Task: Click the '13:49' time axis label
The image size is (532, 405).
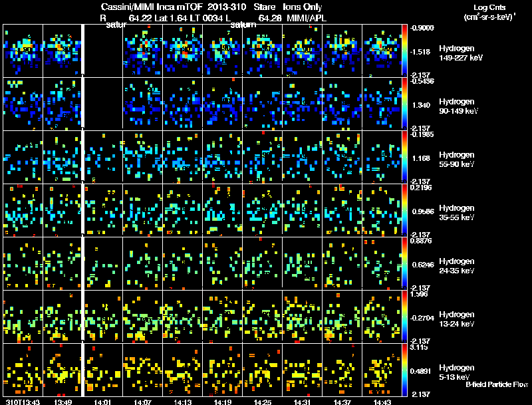Action: point(63,402)
